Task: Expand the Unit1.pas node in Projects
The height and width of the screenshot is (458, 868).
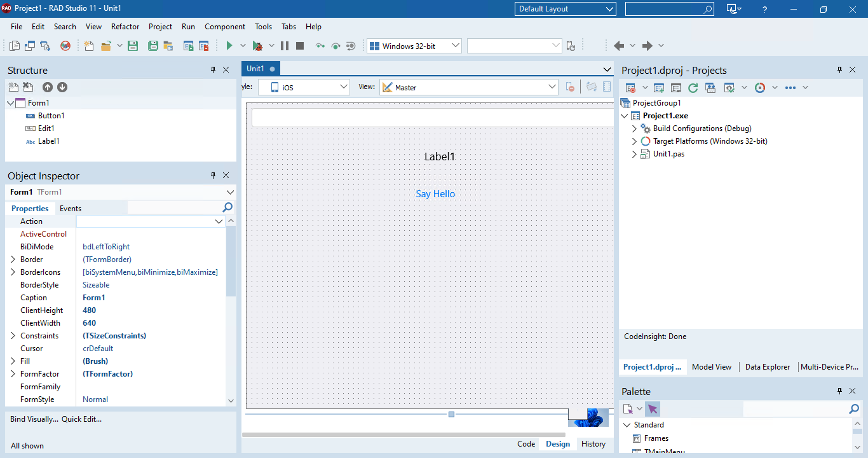Action: (x=634, y=154)
